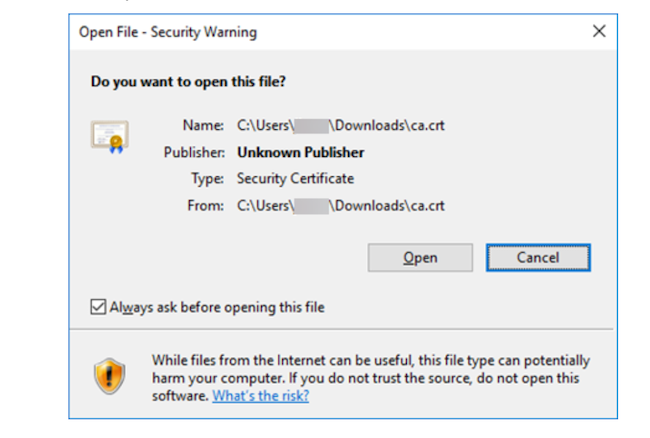Click the "Unknown Publisher" text
650x438 pixels.
(x=300, y=153)
